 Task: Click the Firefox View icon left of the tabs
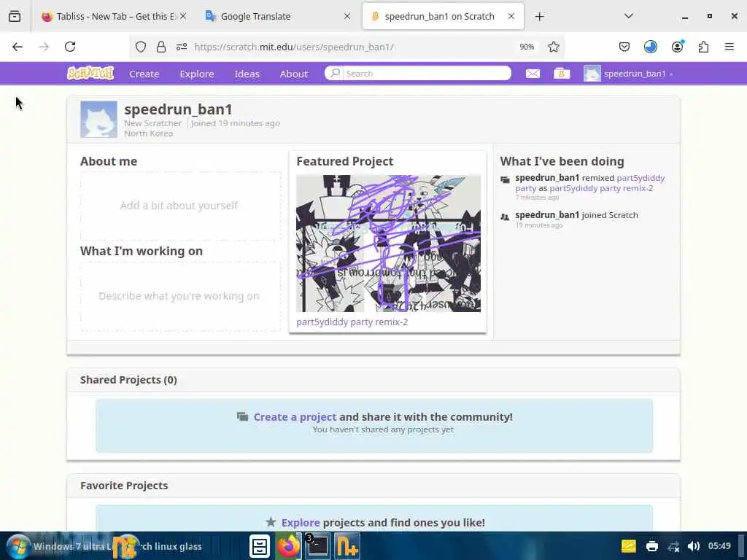click(x=15, y=16)
